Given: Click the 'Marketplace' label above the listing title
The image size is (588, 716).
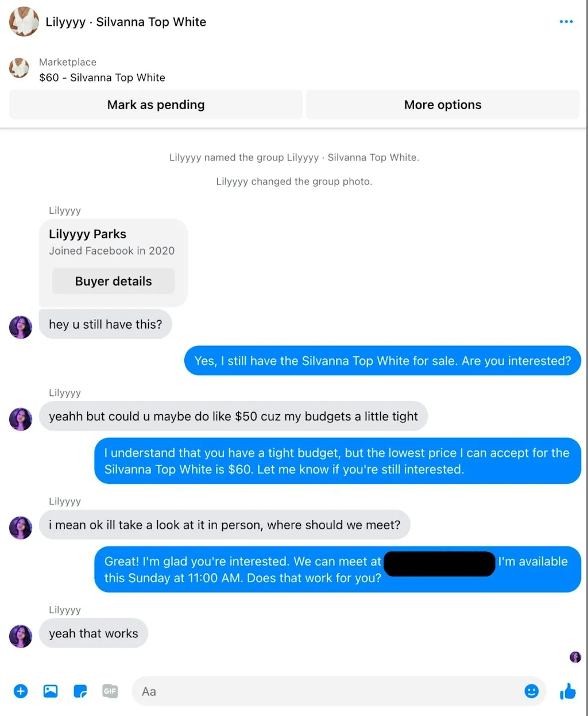Looking at the screenshot, I should [x=67, y=62].
